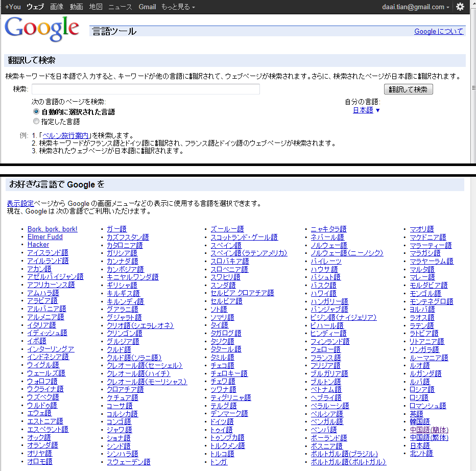
Task: Select フィンランド語 language link
Action: 330,342
